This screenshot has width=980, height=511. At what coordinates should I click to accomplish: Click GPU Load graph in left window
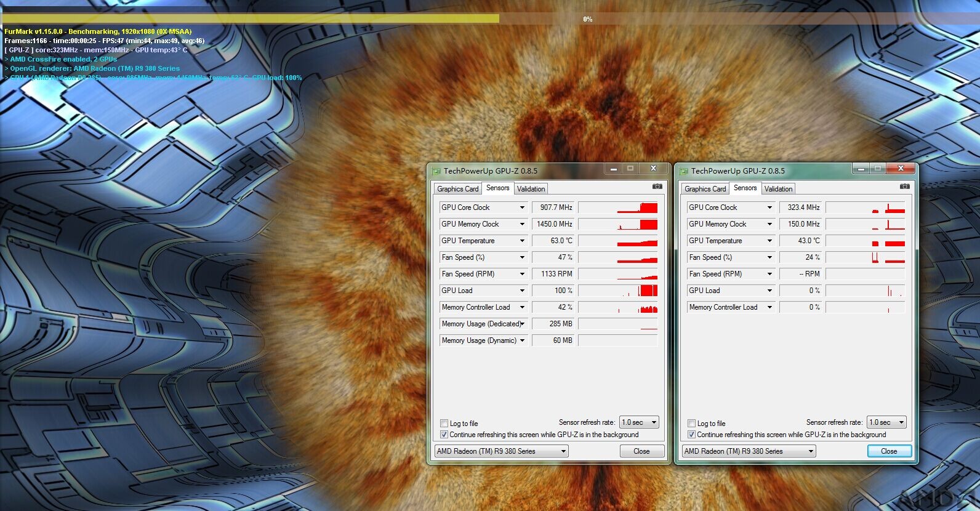click(x=618, y=291)
